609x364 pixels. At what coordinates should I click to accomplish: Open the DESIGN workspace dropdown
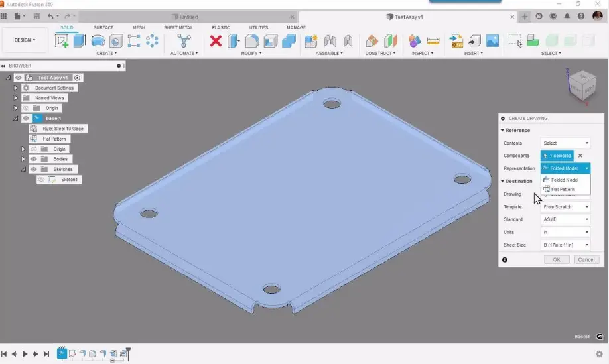click(x=25, y=40)
